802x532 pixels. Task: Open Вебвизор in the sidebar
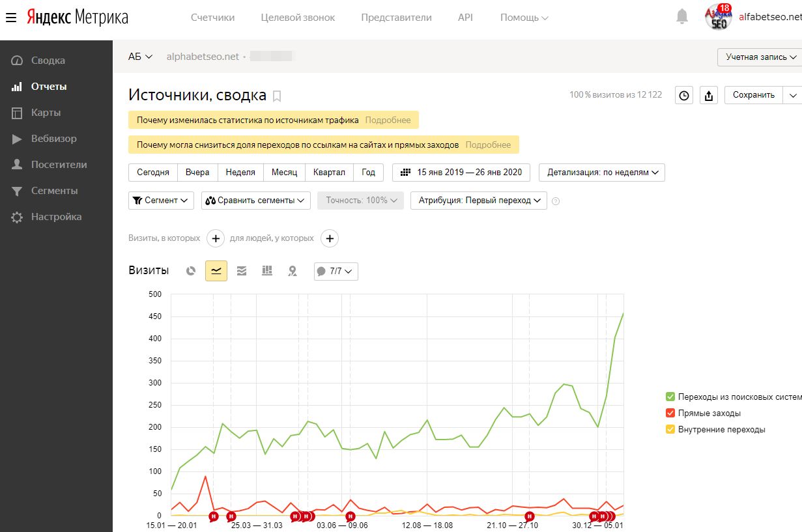point(53,139)
